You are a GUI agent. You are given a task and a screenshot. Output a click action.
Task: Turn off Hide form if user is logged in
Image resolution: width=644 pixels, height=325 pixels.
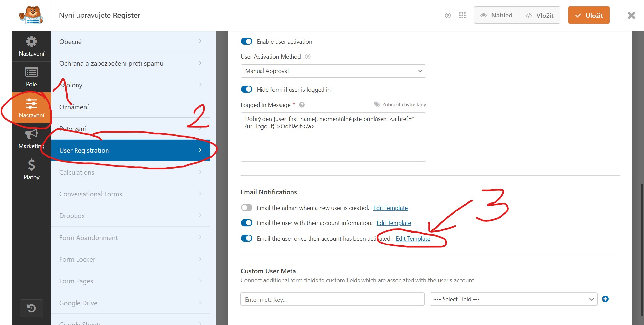tap(246, 89)
